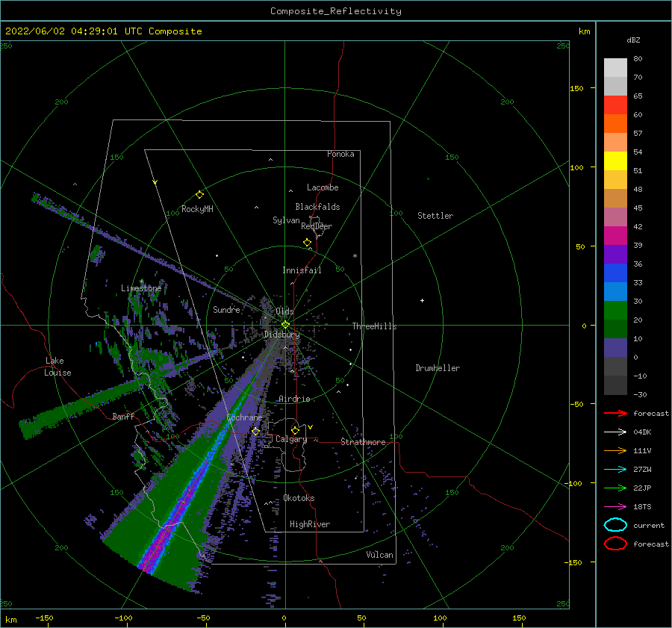Click the 'km' unit label at top right
672x628 pixels.
tap(584, 31)
